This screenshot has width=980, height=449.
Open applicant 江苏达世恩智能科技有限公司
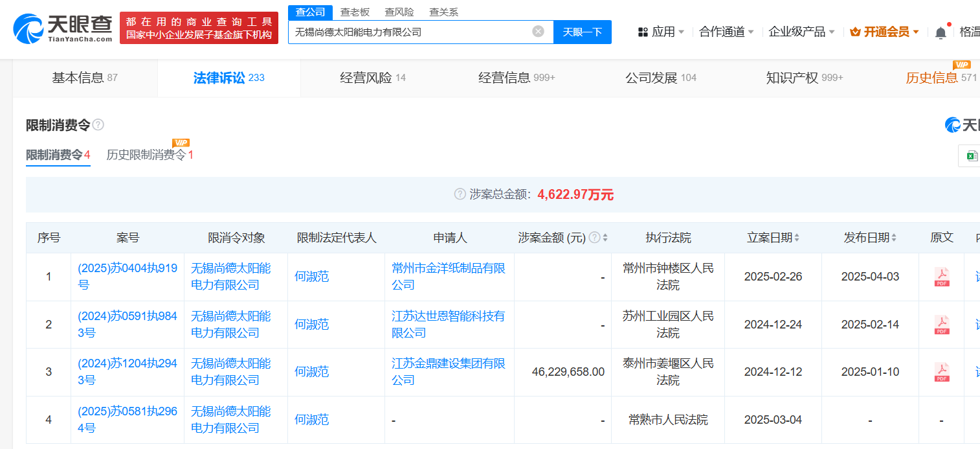click(x=449, y=325)
